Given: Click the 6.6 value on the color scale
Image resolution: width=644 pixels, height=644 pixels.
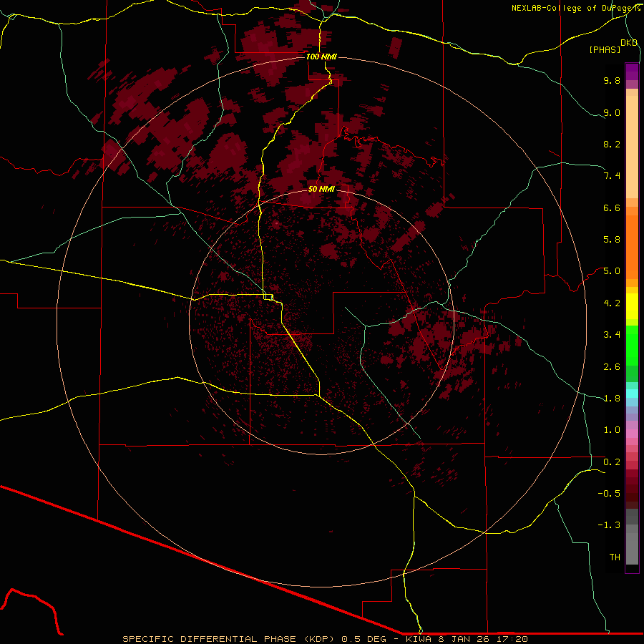Looking at the screenshot, I should click(x=612, y=208).
